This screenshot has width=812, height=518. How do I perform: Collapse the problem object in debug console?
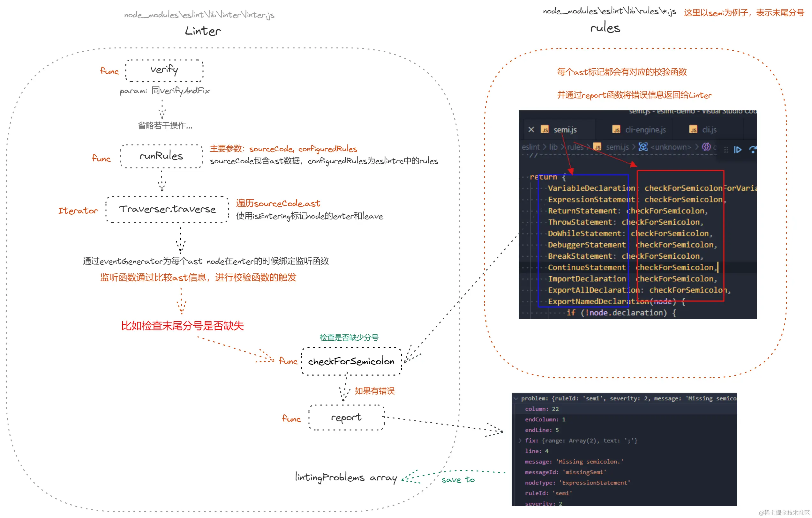(516, 399)
